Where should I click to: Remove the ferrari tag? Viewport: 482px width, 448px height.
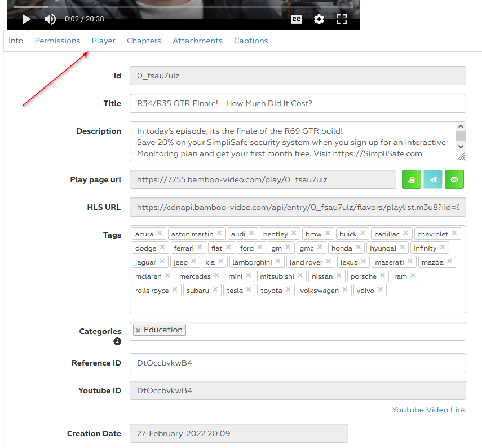200,247
